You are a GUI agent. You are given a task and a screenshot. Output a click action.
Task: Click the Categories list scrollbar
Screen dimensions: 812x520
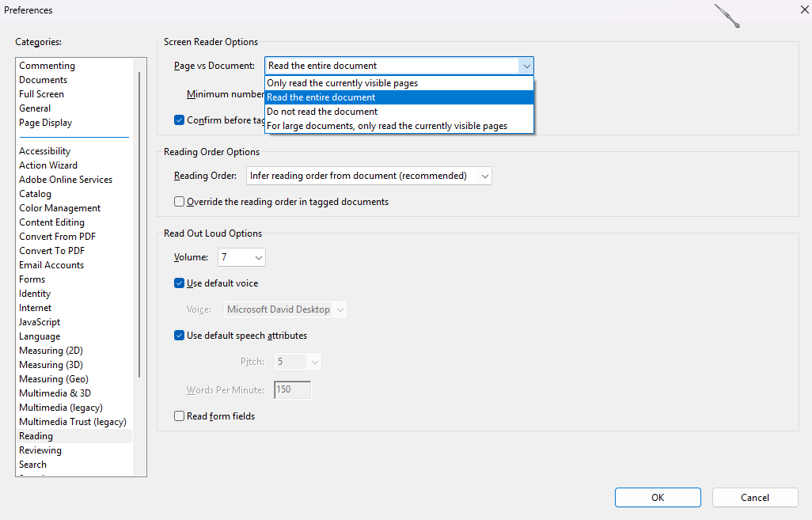coord(140,222)
